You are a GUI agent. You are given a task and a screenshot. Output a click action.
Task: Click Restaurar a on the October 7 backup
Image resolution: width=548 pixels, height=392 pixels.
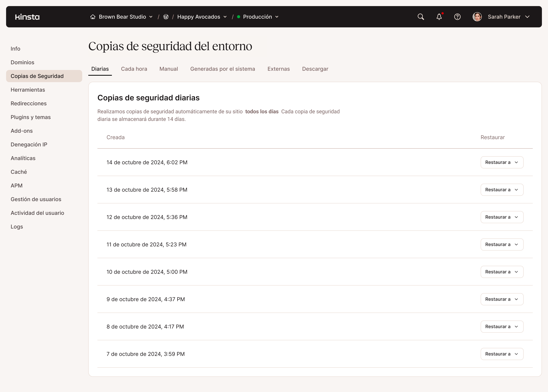tap(502, 354)
